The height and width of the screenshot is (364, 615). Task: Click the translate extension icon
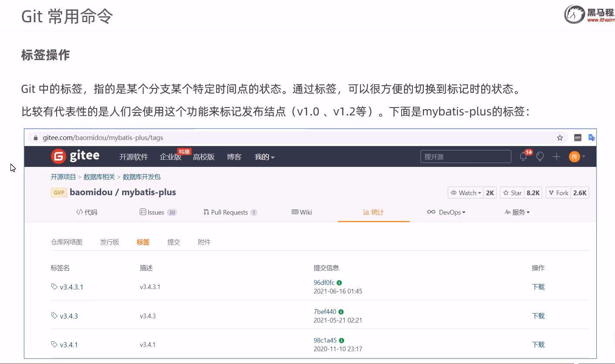[x=591, y=138]
